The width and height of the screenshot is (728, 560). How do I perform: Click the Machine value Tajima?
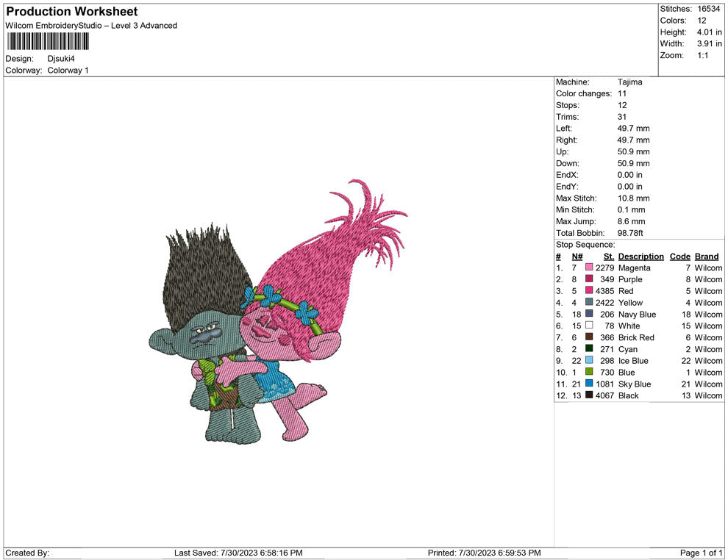click(629, 82)
